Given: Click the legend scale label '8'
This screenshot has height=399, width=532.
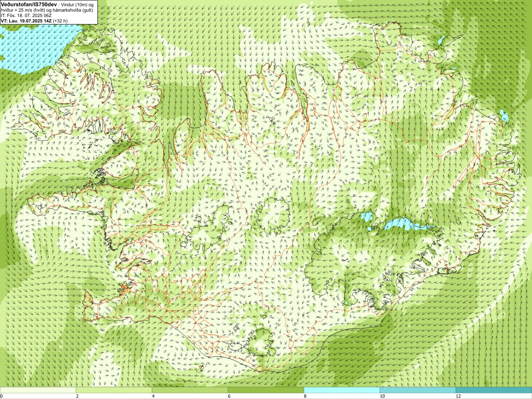Looking at the screenshot, I should pos(305,396).
